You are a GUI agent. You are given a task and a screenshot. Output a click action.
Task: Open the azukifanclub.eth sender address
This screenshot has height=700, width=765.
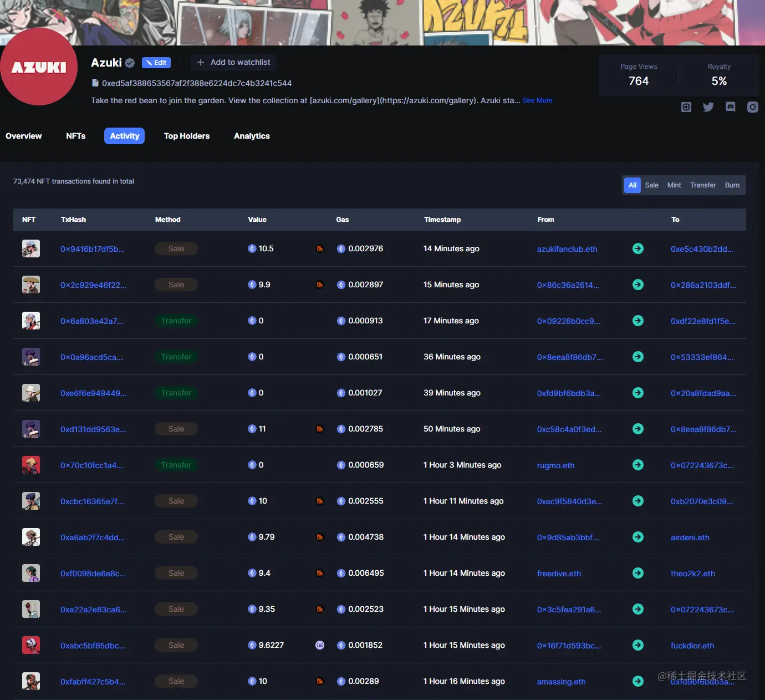[567, 249]
